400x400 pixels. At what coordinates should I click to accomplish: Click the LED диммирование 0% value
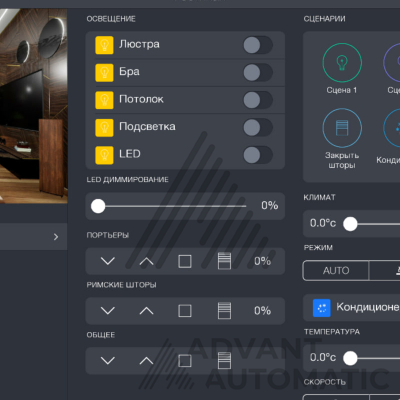(270, 205)
